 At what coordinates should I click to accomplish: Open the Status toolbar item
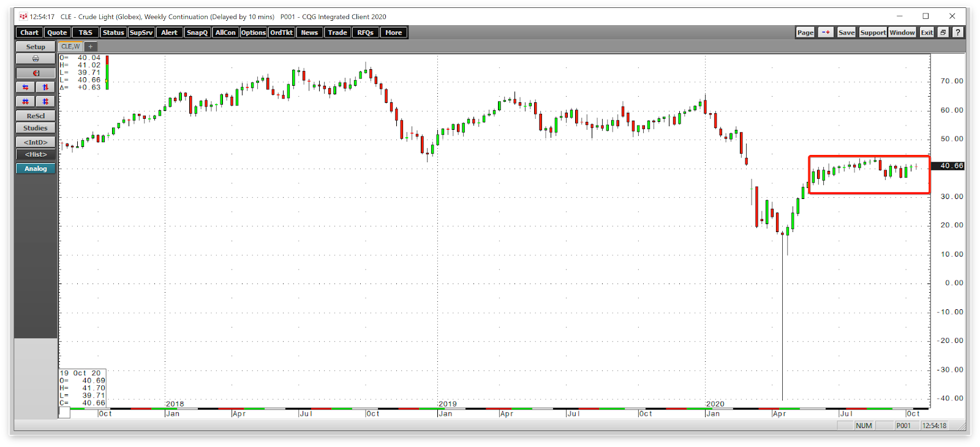(113, 32)
